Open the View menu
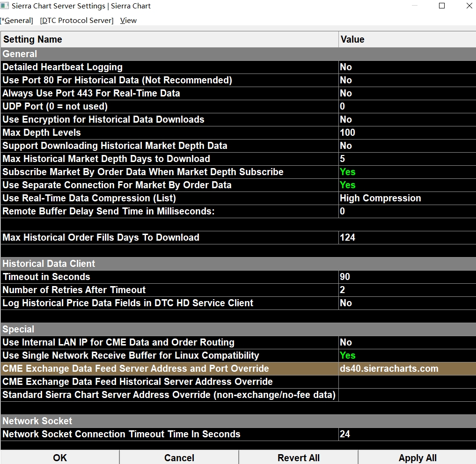476x464 pixels. pyautogui.click(x=128, y=20)
